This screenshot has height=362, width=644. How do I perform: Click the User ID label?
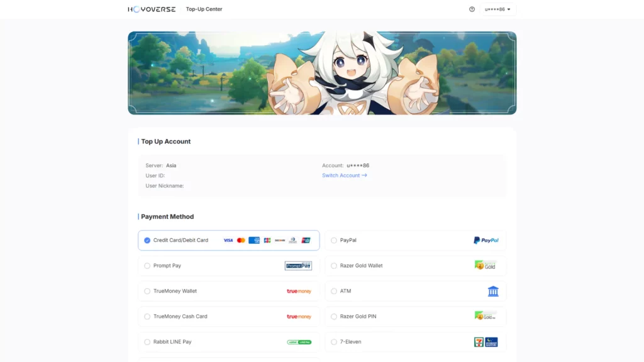click(x=155, y=176)
